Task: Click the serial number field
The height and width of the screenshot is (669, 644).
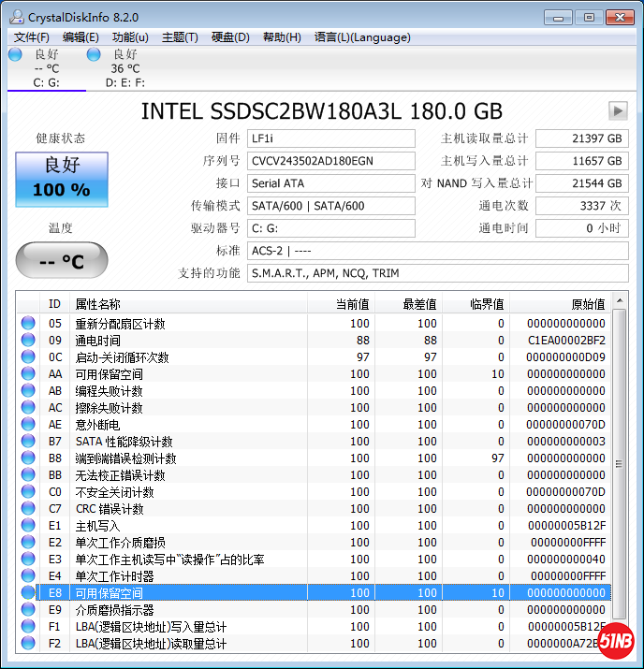Action: [x=331, y=161]
